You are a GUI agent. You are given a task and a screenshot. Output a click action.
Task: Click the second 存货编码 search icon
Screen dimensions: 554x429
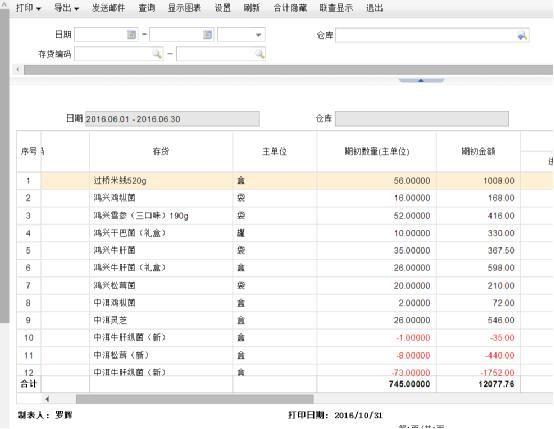(260, 54)
